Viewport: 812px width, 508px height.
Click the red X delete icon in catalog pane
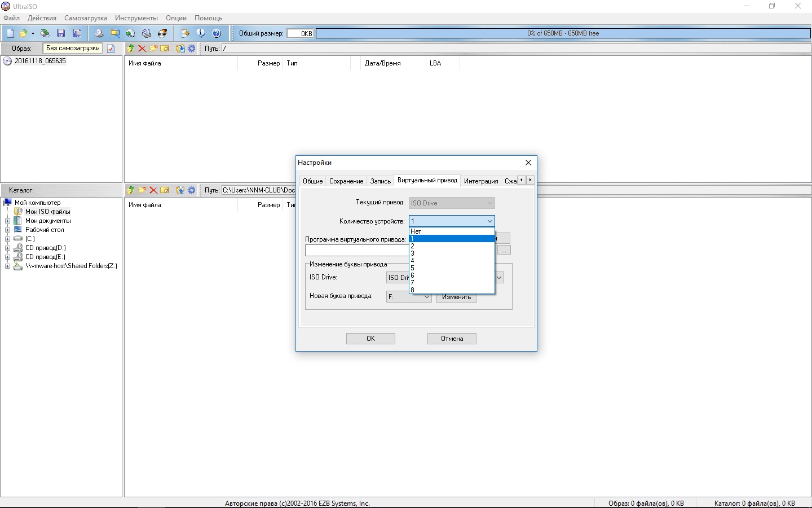coord(153,190)
